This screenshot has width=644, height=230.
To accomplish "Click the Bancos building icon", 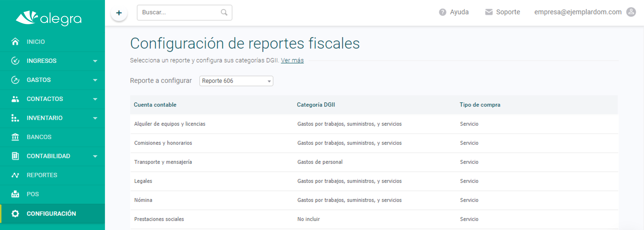I will [15, 137].
